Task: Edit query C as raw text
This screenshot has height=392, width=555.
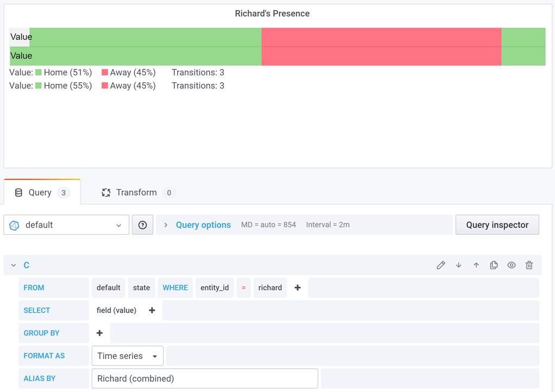Action: coord(441,265)
